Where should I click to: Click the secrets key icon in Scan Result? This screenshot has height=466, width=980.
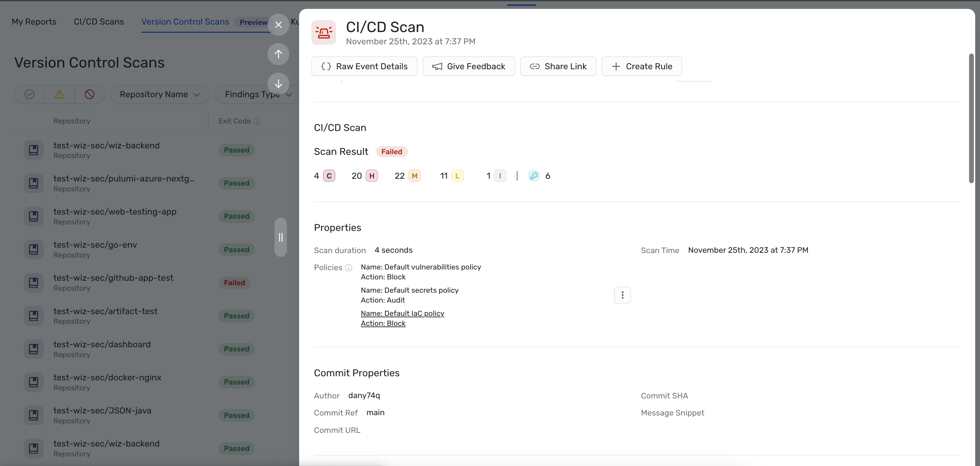(534, 176)
